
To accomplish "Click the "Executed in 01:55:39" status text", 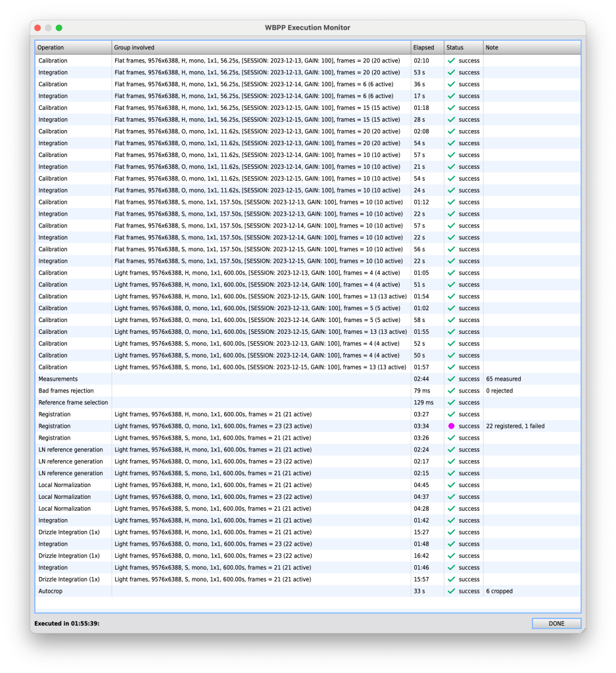I will coord(66,623).
